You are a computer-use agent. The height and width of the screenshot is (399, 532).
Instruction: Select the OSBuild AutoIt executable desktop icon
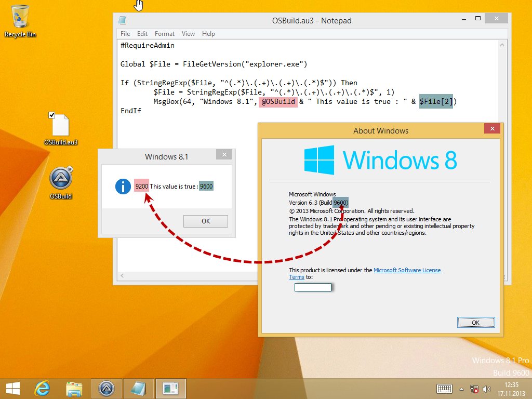point(61,183)
